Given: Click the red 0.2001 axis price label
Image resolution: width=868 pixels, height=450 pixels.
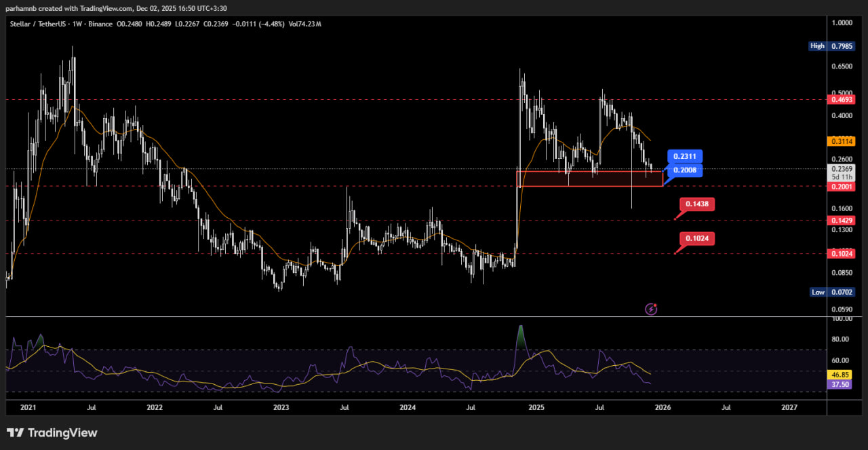Looking at the screenshot, I should point(843,186).
